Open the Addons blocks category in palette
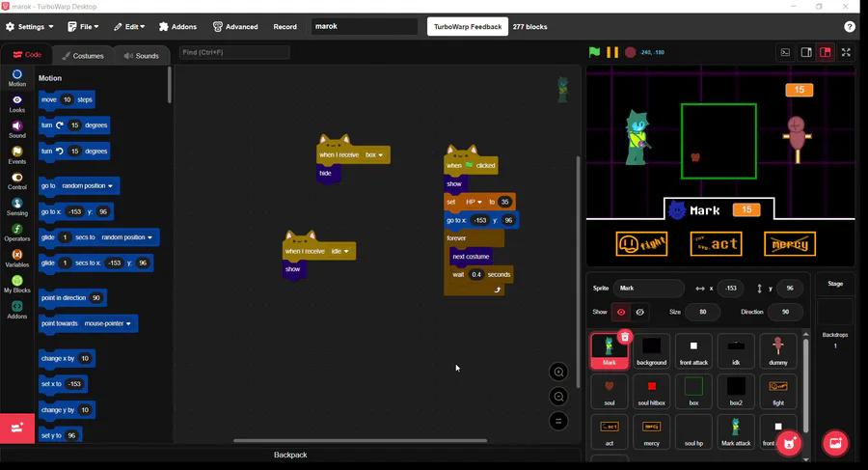Viewport: 868px width, 470px height. [17, 310]
